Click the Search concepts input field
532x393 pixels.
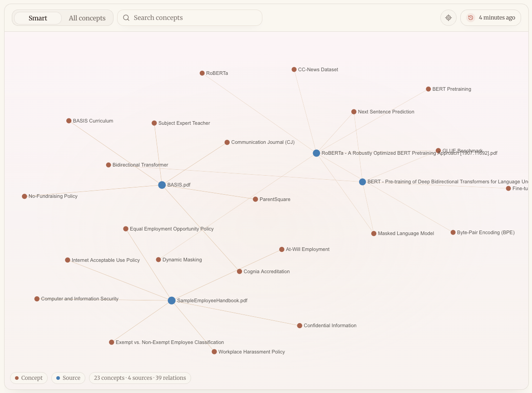point(190,18)
